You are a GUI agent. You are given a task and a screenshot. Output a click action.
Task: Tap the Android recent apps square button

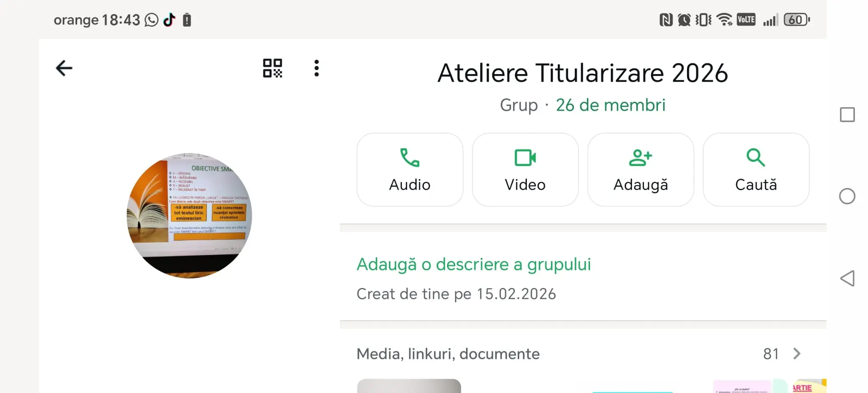847,114
